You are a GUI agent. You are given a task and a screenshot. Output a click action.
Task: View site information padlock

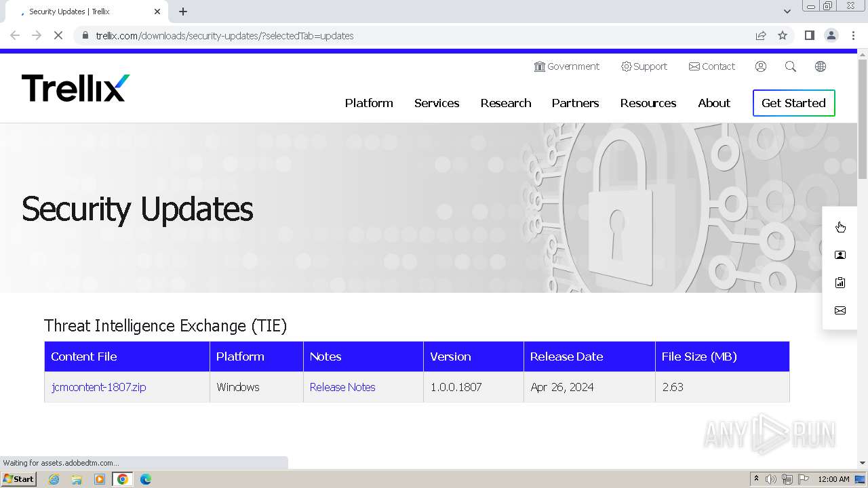point(85,35)
